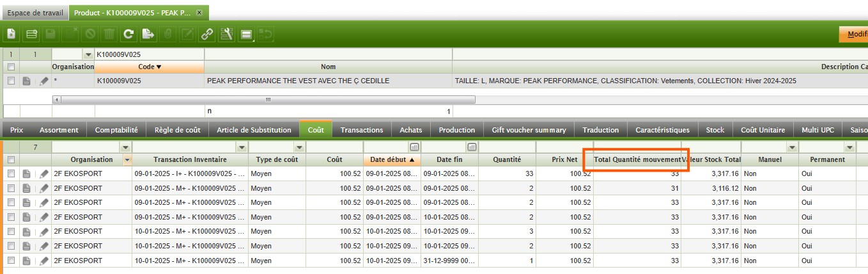Click the Quantité column filter field
This screenshot has height=274, width=868.
[x=507, y=147]
